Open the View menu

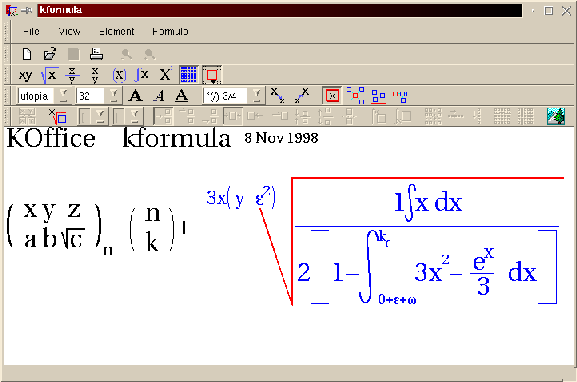pos(69,32)
